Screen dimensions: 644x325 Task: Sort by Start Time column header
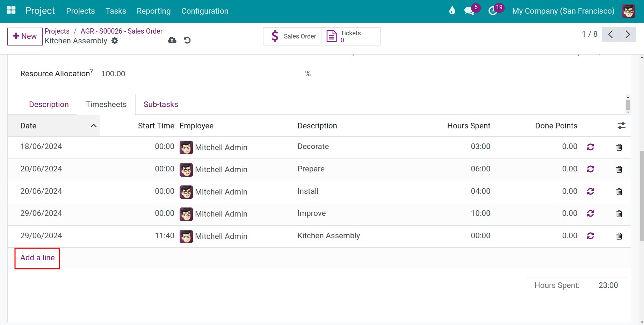click(156, 126)
